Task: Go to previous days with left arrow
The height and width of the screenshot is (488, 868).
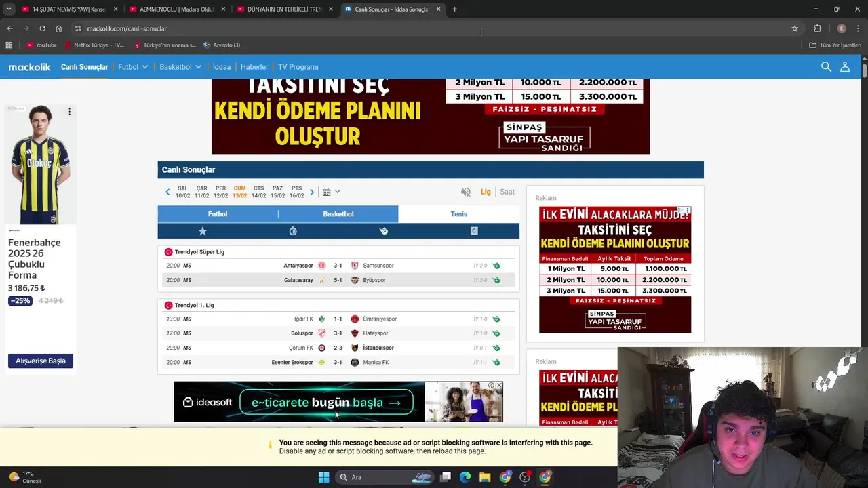Action: (x=167, y=192)
